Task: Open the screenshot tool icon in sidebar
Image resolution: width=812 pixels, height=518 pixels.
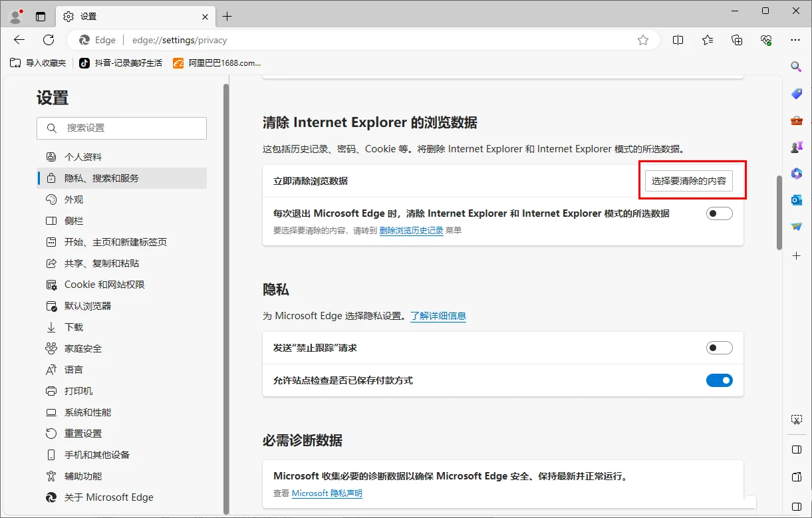Action: [796, 420]
